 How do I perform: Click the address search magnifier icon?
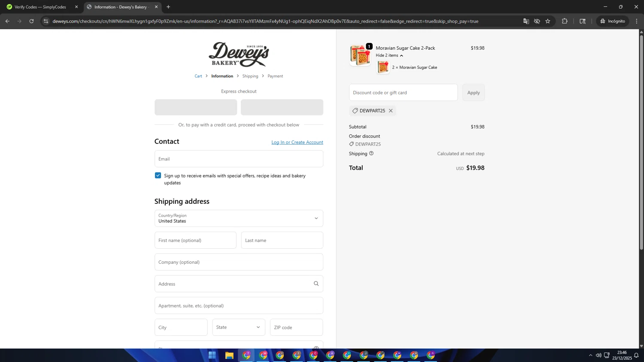316,284
